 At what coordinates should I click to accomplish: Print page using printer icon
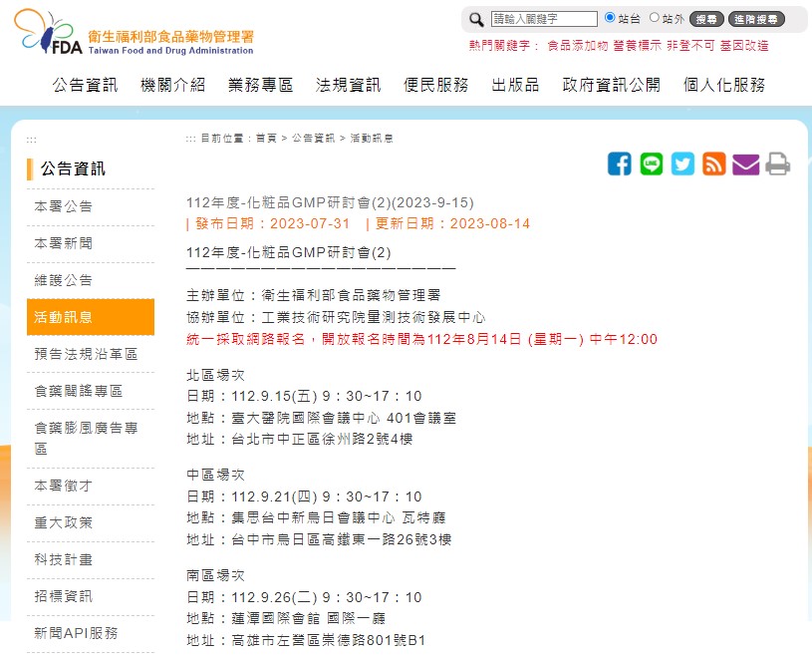click(777, 164)
